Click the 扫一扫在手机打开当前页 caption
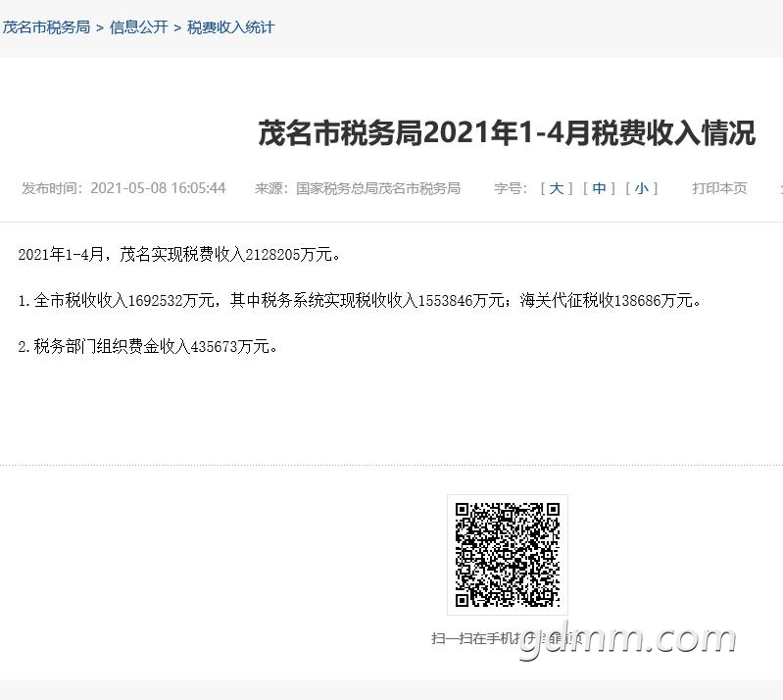Screen dimensions: 783x700 click(x=507, y=638)
